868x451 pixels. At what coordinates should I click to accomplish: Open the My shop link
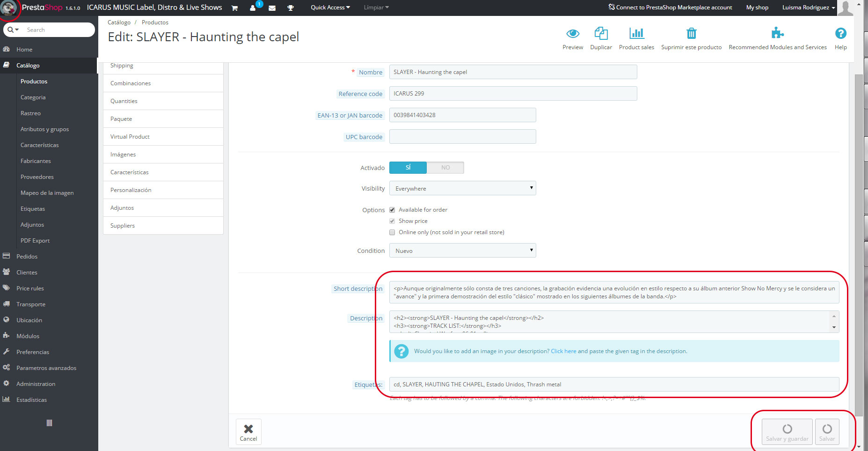(x=757, y=7)
